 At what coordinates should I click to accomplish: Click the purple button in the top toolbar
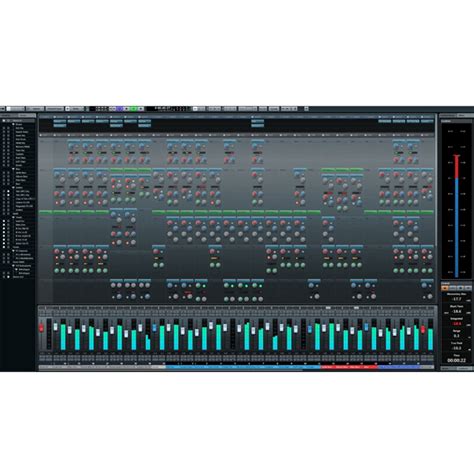click(120, 109)
